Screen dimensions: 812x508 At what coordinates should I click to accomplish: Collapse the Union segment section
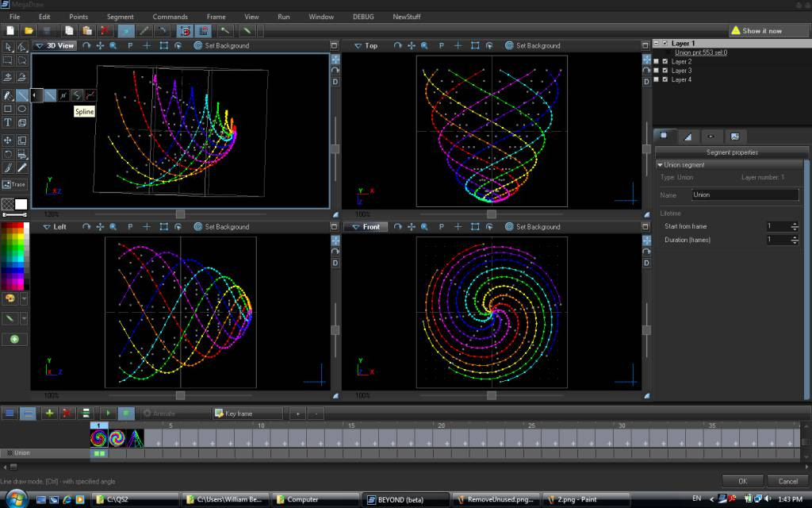click(661, 165)
